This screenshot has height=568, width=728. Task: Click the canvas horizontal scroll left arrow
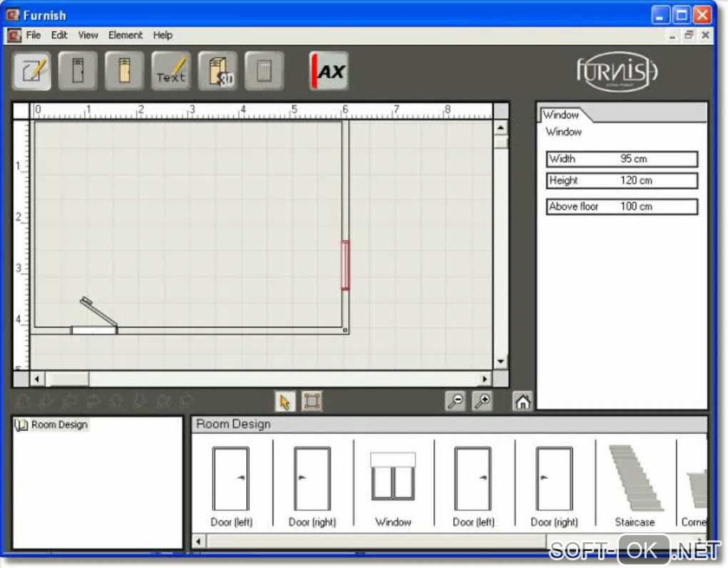point(36,379)
